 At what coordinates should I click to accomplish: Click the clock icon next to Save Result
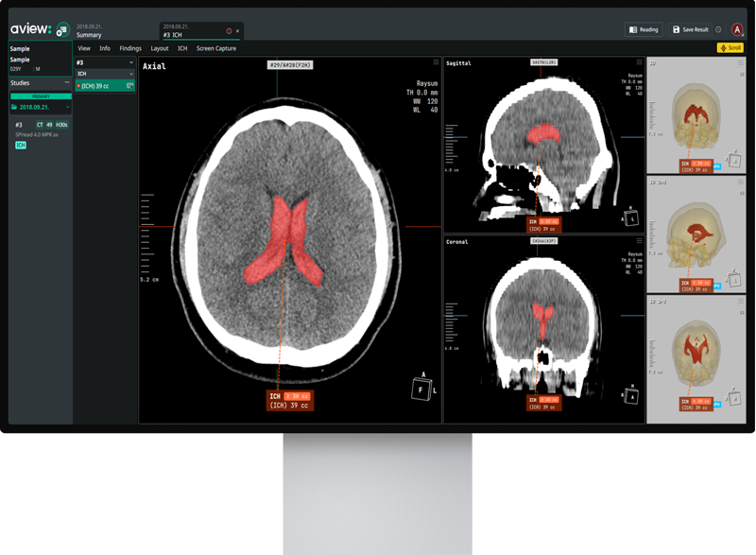tap(718, 29)
